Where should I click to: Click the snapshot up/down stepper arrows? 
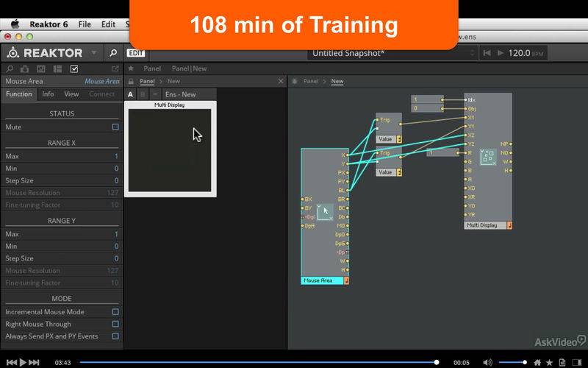tap(473, 53)
